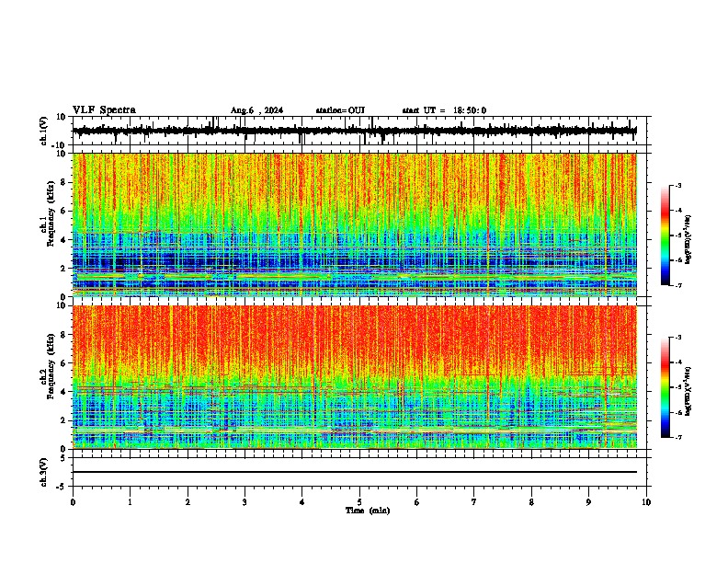
Task: Click the ch.2 'Frequency (kHz)' axis title
Action: tap(50, 366)
